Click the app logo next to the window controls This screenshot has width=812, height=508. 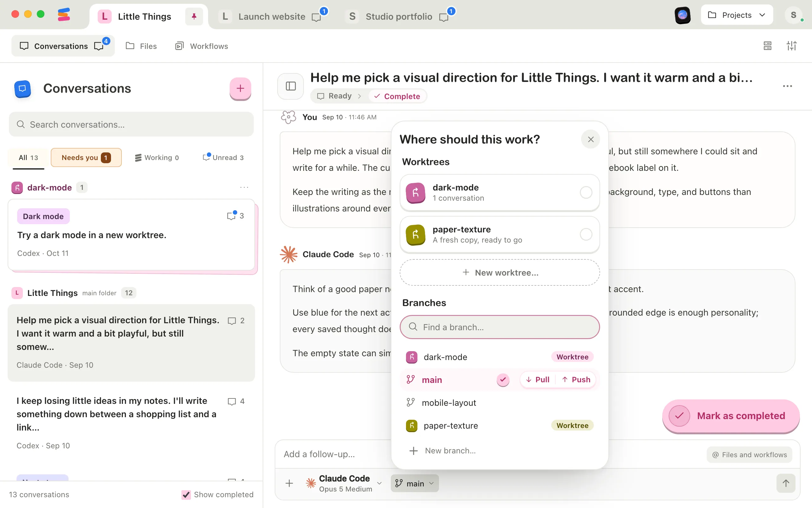(64, 15)
